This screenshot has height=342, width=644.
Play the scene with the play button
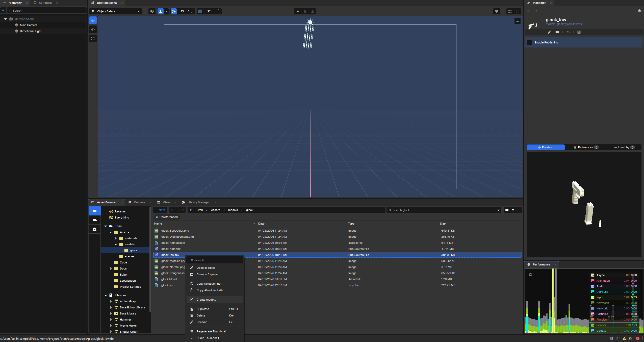point(297,11)
